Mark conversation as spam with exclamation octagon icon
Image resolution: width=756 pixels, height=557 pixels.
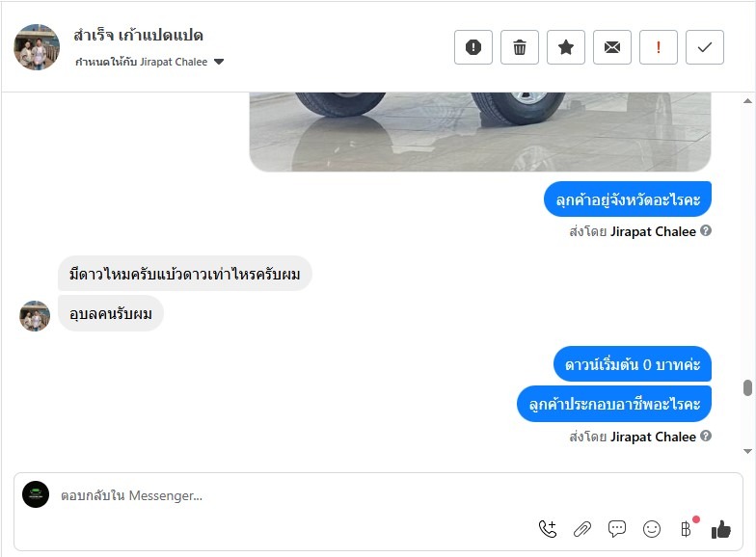coord(472,47)
